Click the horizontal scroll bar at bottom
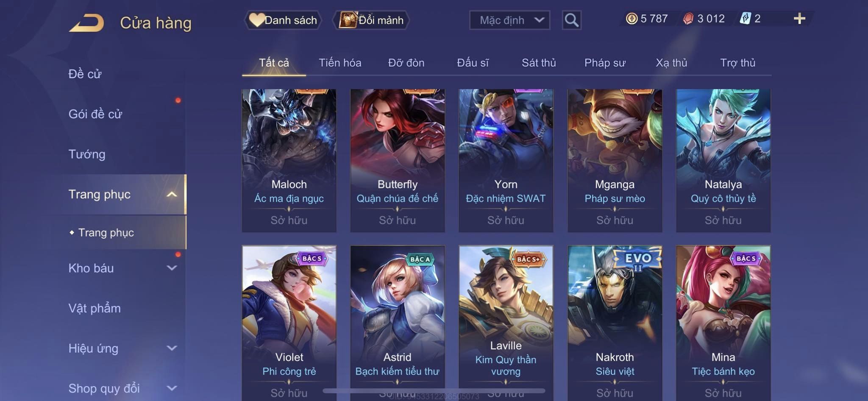Viewport: 868px width, 401px height. pos(434,390)
